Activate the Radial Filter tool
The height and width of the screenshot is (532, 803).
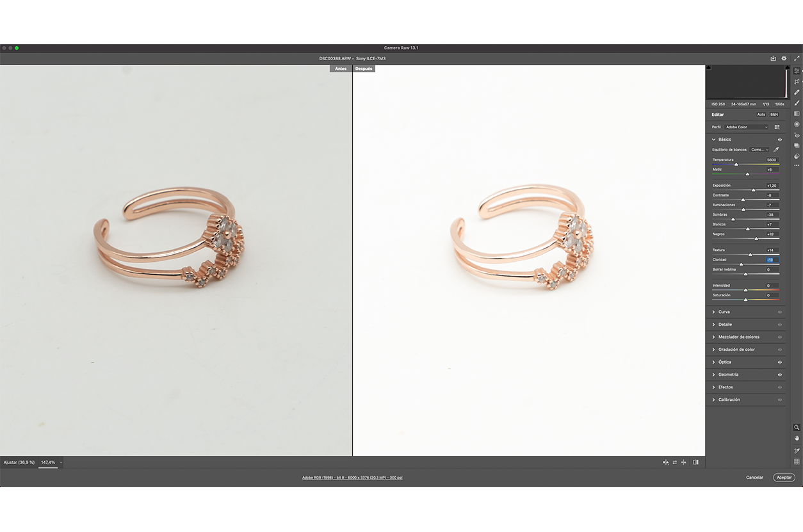pos(797,124)
